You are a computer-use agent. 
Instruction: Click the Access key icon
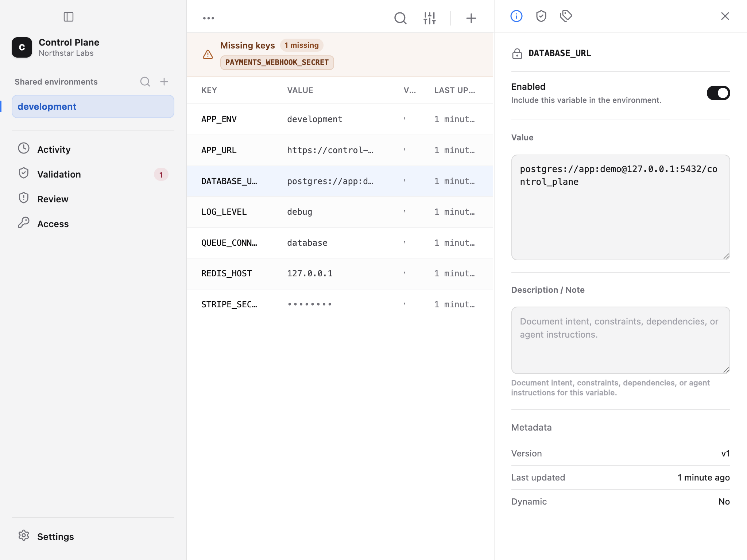[24, 222]
